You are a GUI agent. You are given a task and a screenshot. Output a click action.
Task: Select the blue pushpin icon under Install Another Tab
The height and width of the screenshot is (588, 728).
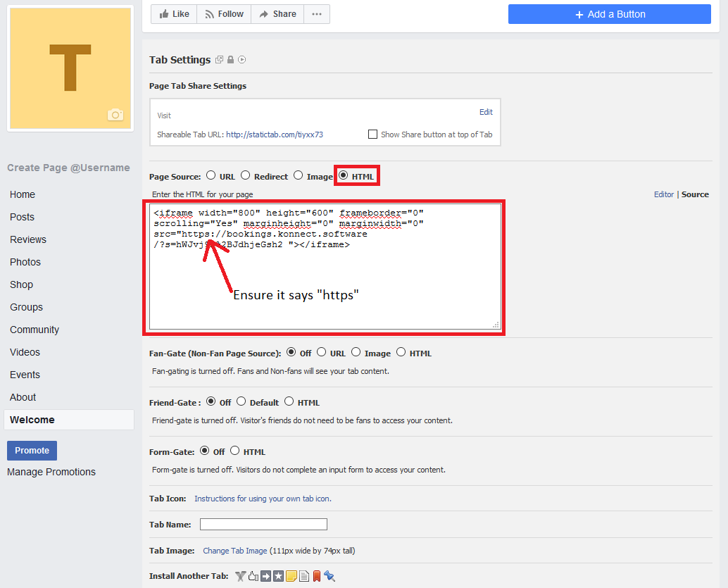[x=329, y=575]
